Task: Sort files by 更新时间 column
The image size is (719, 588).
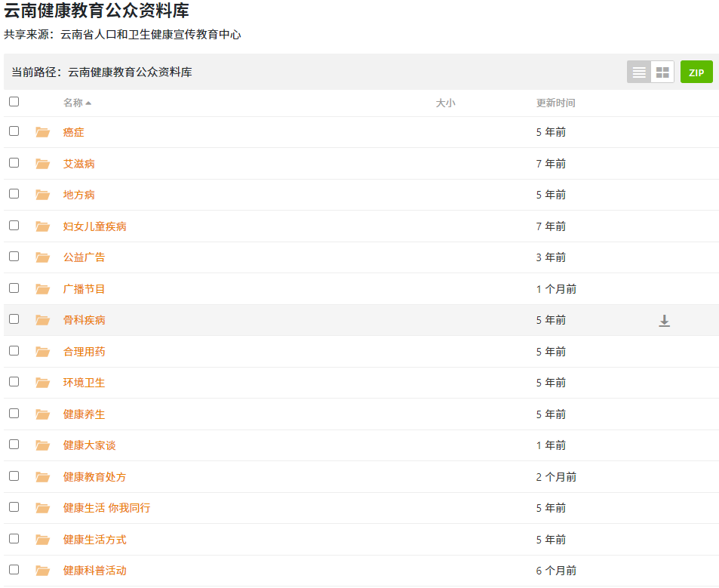Action: pos(555,103)
